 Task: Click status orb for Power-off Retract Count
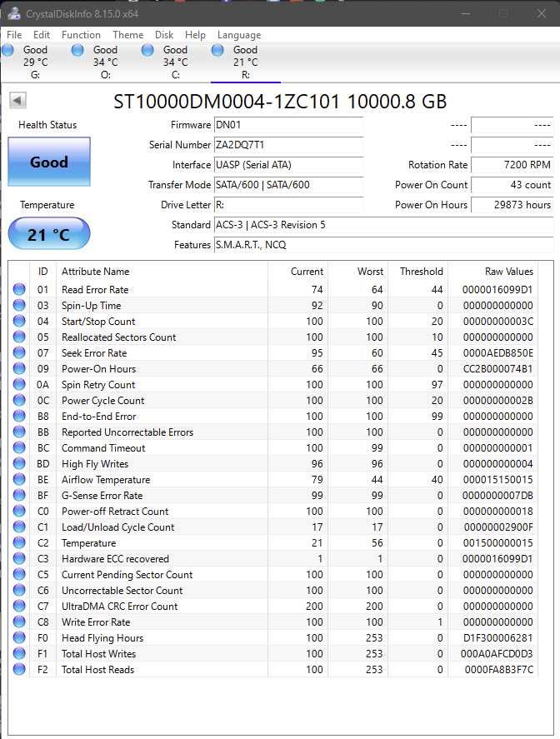[19, 511]
